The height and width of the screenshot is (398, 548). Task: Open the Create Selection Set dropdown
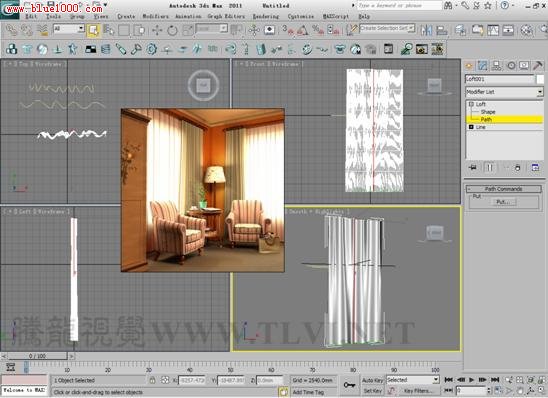coord(388,28)
